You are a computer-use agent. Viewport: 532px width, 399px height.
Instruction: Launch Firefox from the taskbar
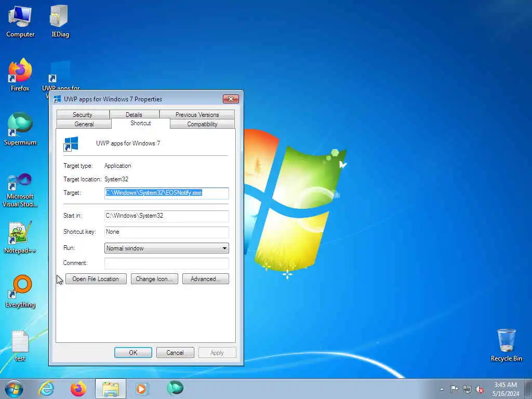78,389
